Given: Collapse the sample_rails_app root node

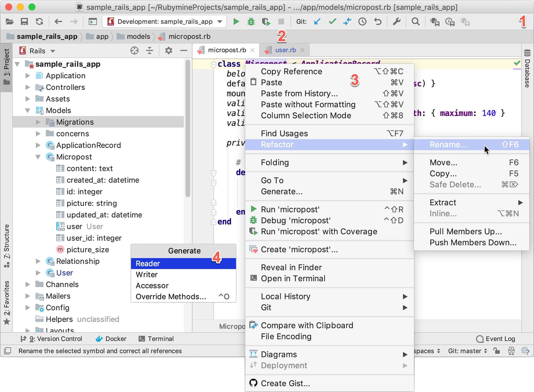Looking at the screenshot, I should 17,64.
